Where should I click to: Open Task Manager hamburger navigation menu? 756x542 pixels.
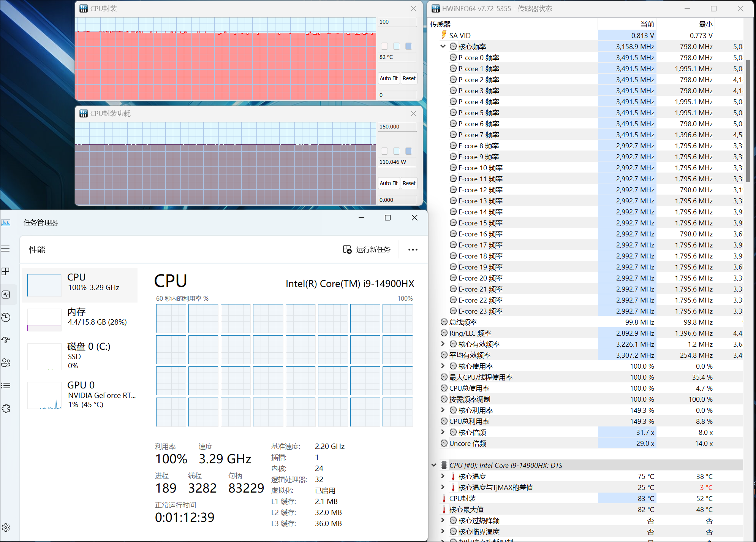tap(6, 249)
